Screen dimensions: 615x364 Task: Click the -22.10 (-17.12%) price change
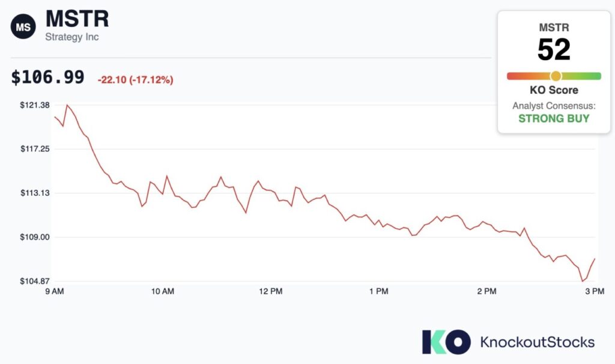pos(135,80)
